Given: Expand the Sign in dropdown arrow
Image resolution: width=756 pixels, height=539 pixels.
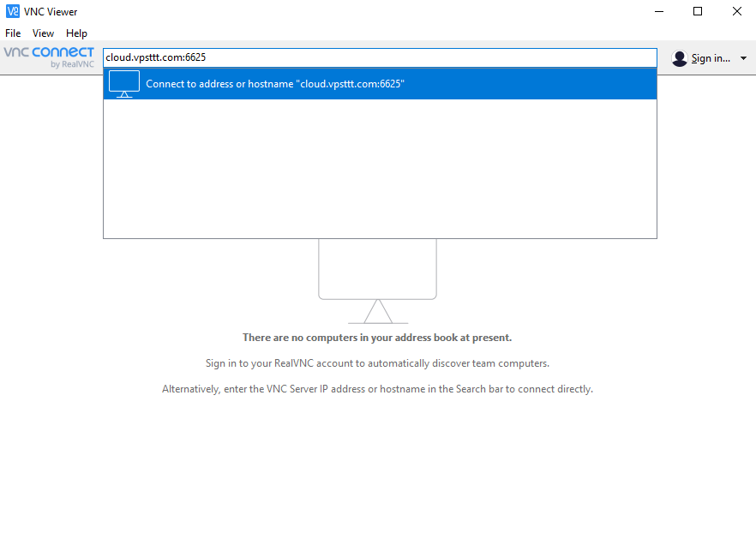Looking at the screenshot, I should [x=743, y=58].
